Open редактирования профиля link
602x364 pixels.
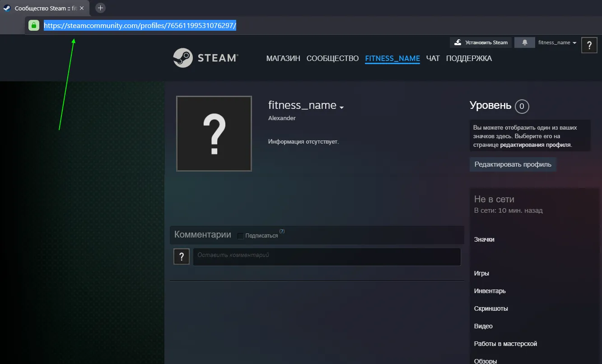(536, 145)
